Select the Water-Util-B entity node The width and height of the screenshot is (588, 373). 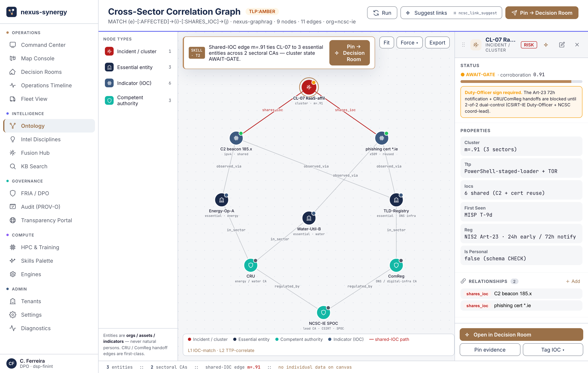coord(309,218)
